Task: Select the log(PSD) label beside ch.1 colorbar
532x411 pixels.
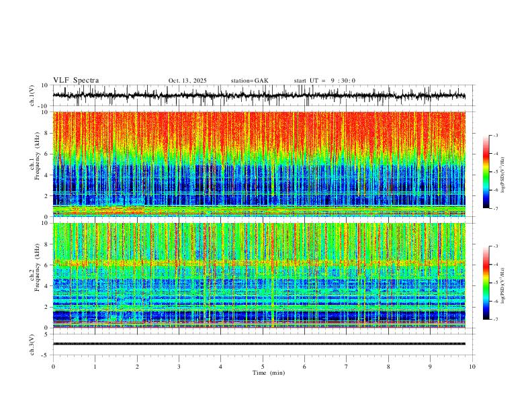Action: pos(502,175)
